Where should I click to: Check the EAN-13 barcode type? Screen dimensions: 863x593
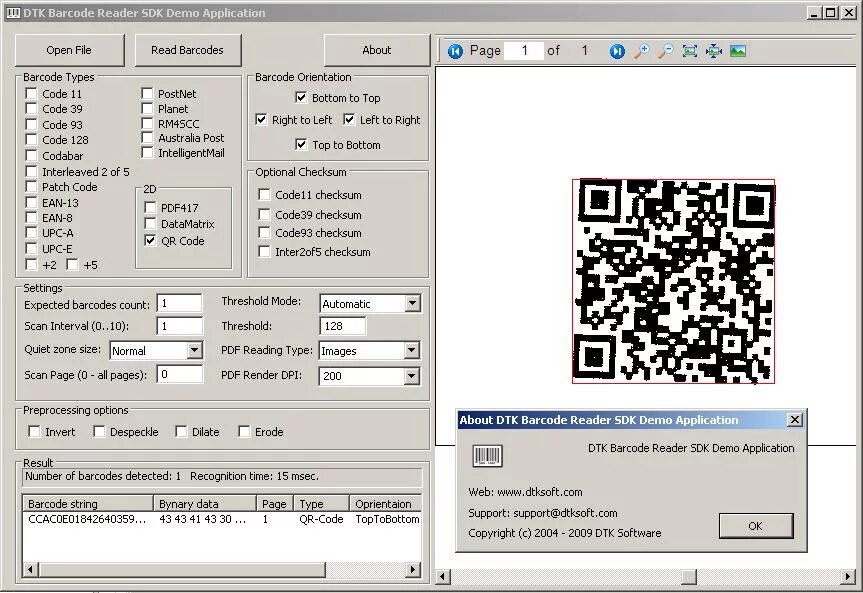tap(31, 203)
